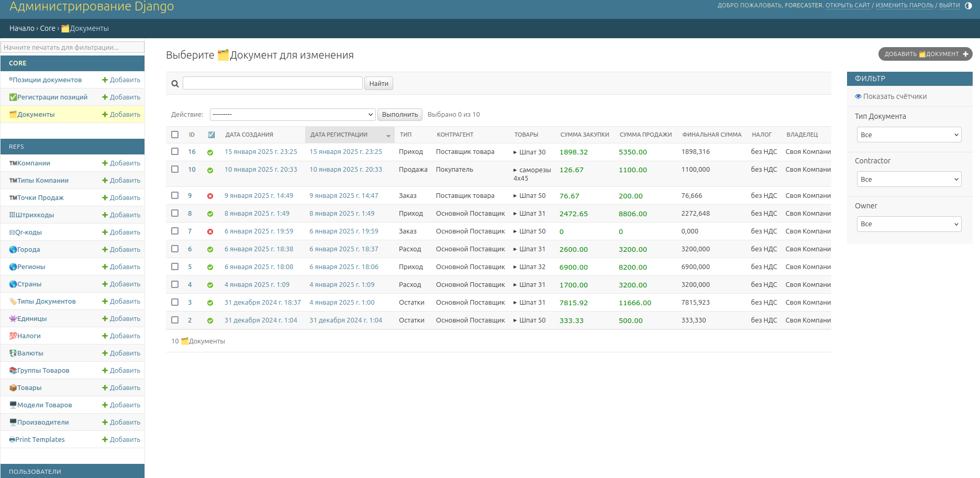Click the plus icon beside Производители Добавить
980x478 pixels.
105,423
